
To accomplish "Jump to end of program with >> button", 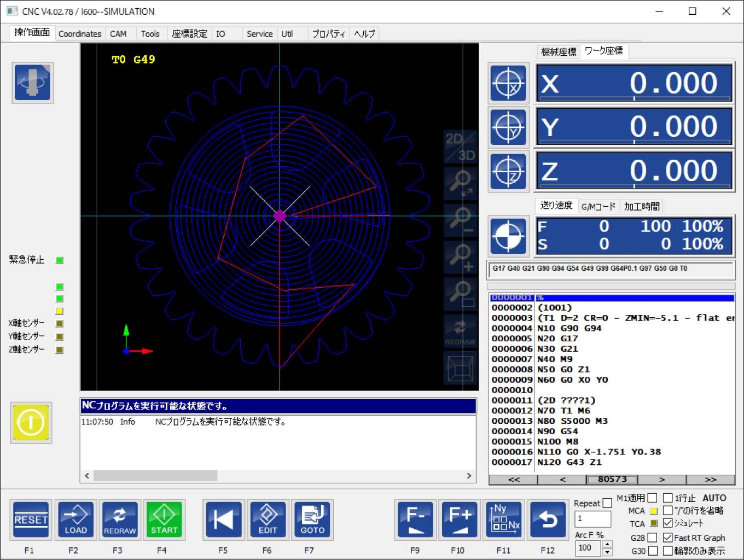I will pyautogui.click(x=710, y=480).
